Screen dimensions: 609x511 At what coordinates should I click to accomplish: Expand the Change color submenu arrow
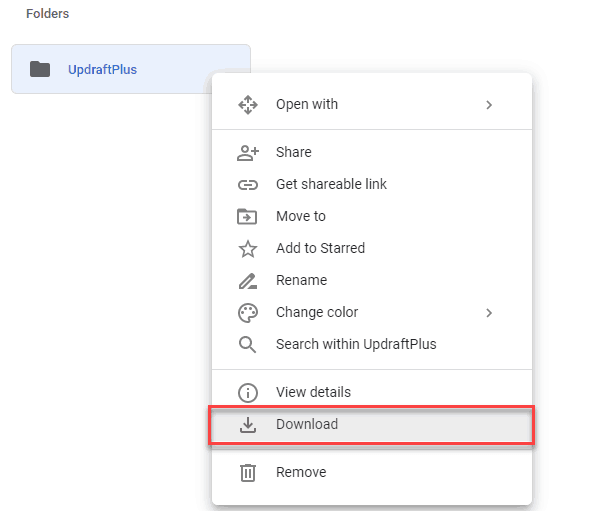489,313
